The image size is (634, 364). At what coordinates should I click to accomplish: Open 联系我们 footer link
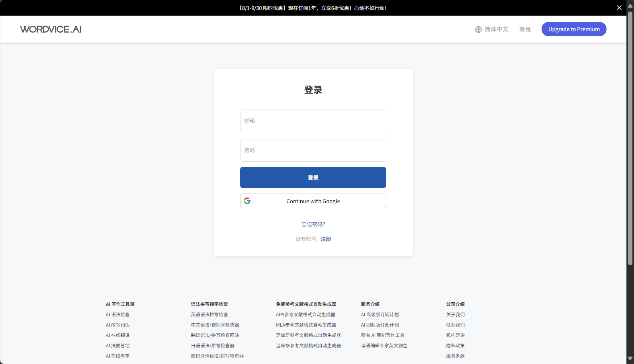point(455,325)
